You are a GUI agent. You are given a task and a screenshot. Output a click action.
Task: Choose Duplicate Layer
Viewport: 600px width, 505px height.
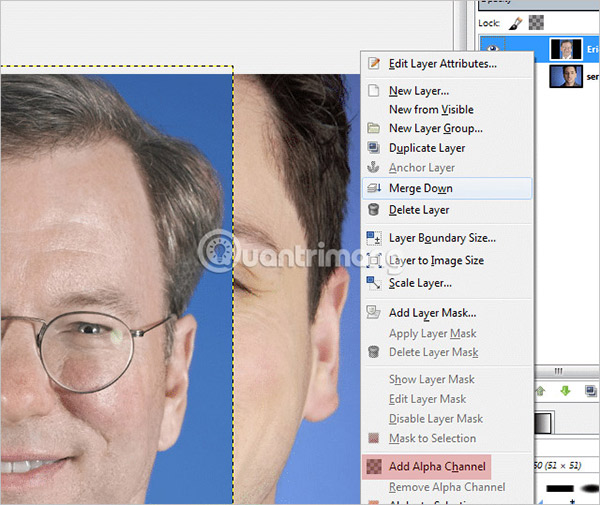click(x=447, y=148)
